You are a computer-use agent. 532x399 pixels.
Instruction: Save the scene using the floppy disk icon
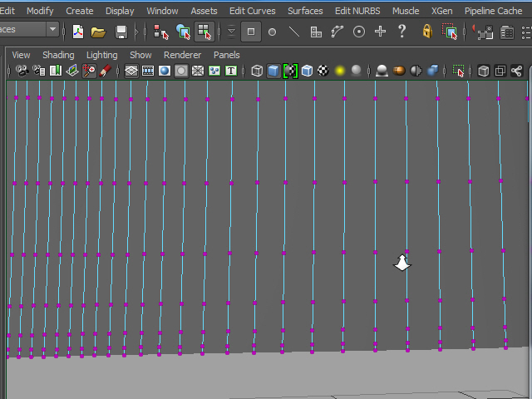pos(121,32)
